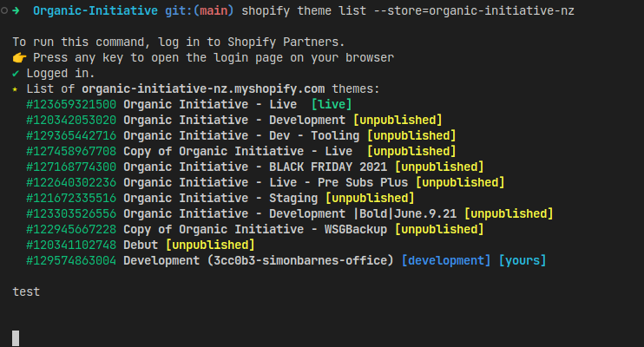644x347 pixels.
Task: Click the [live] status tag
Action: pos(331,104)
